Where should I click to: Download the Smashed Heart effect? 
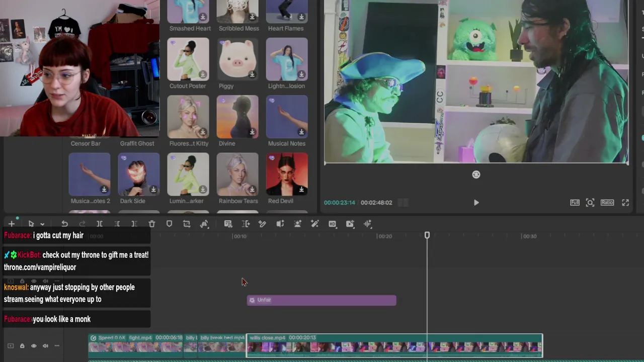203,17
